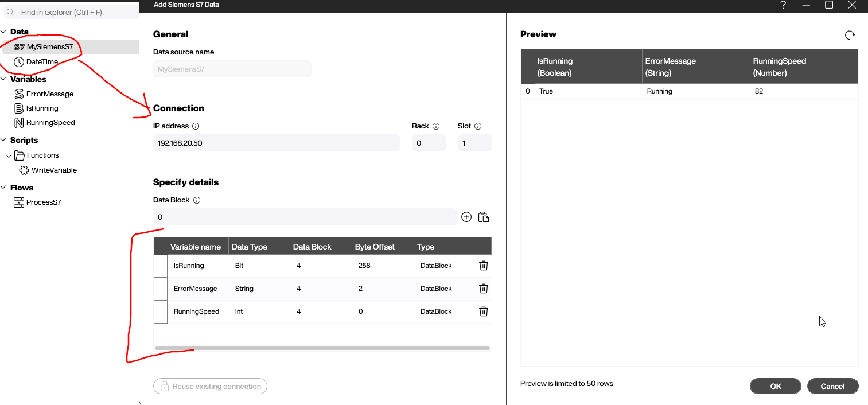
Task: Click Reuse existing connection button
Action: [210, 387]
